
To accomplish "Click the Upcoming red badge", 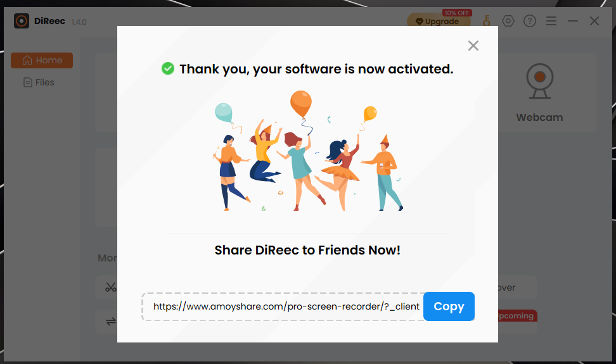I will (517, 316).
